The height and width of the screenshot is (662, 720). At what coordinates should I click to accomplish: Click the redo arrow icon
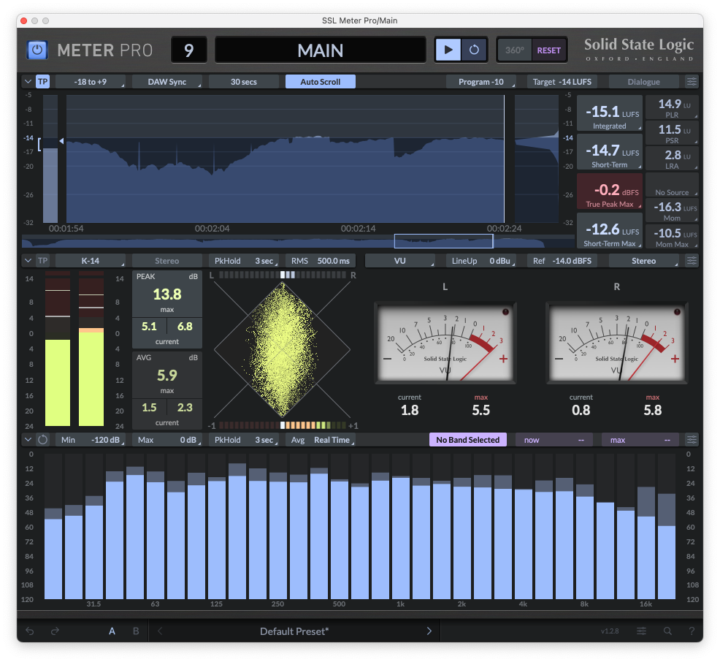pos(55,631)
